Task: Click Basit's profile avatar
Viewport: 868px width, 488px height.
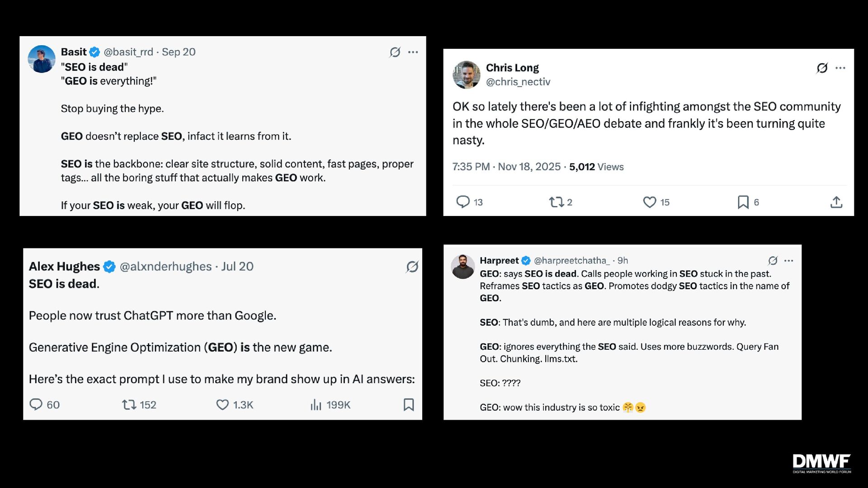Action: (x=42, y=59)
